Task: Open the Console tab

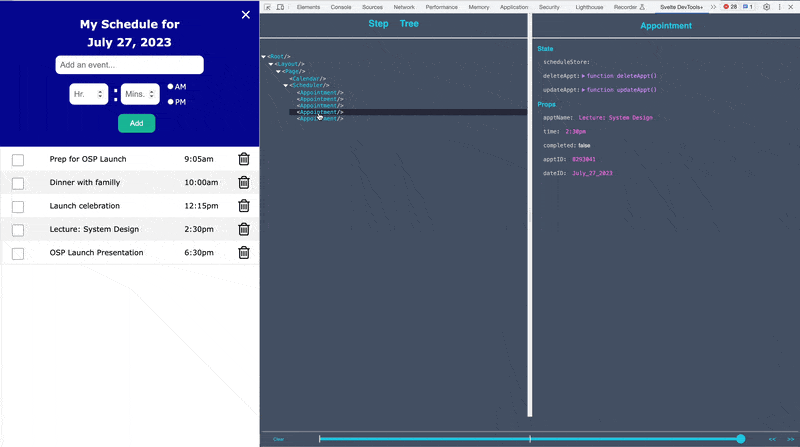Action: click(341, 7)
